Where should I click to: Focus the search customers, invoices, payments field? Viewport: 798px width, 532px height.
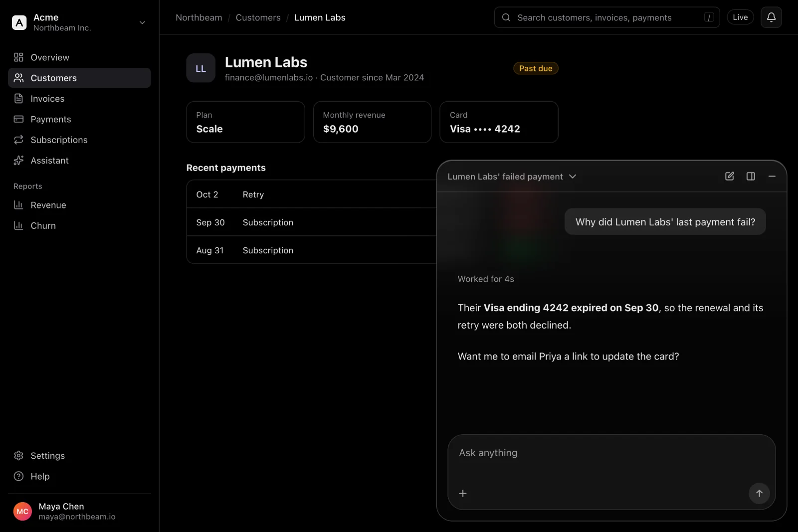point(606,17)
